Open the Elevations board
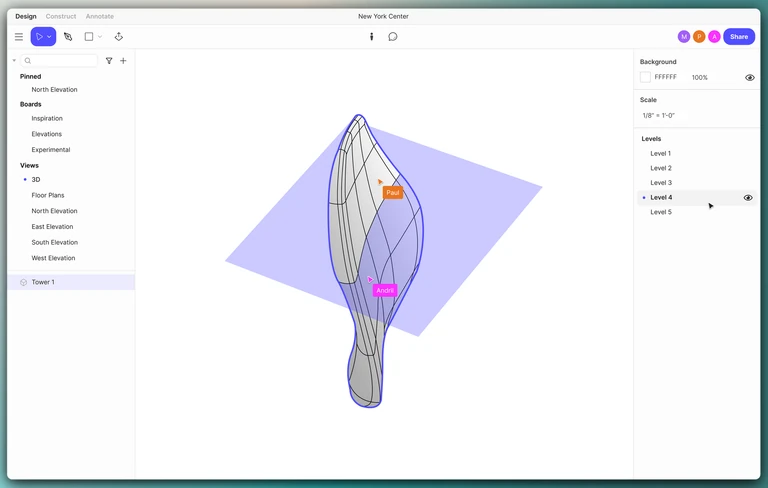Screen dimensions: 768x488 click(47, 134)
